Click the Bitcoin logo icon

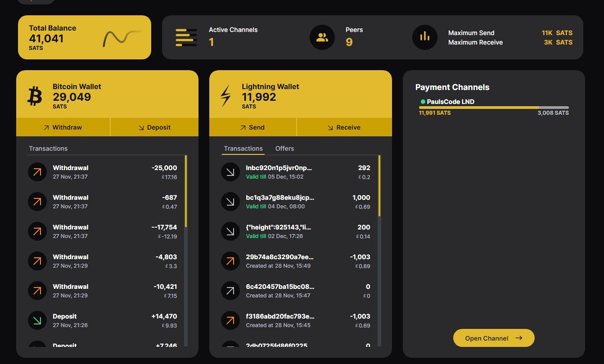(35, 96)
